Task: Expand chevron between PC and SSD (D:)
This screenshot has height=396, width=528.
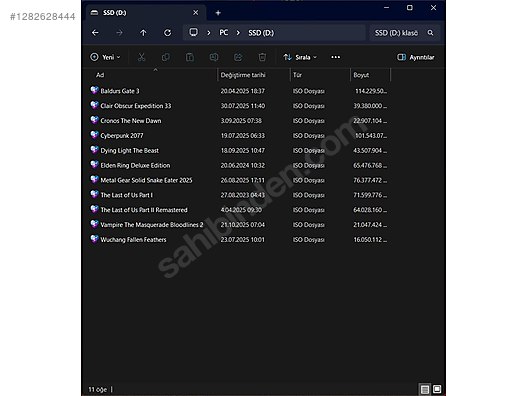Action: pyautogui.click(x=238, y=33)
